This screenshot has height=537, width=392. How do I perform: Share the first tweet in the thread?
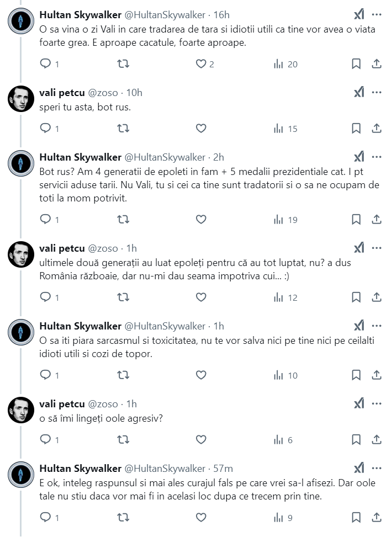pyautogui.click(x=377, y=64)
